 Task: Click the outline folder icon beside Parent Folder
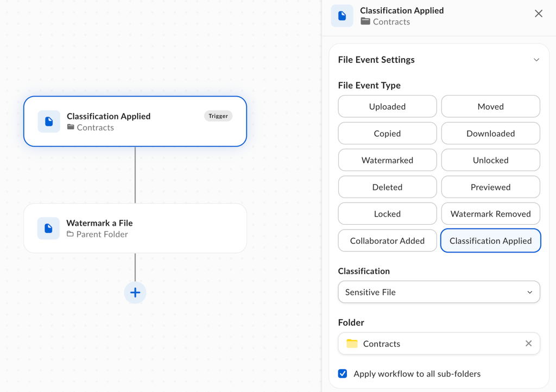70,234
